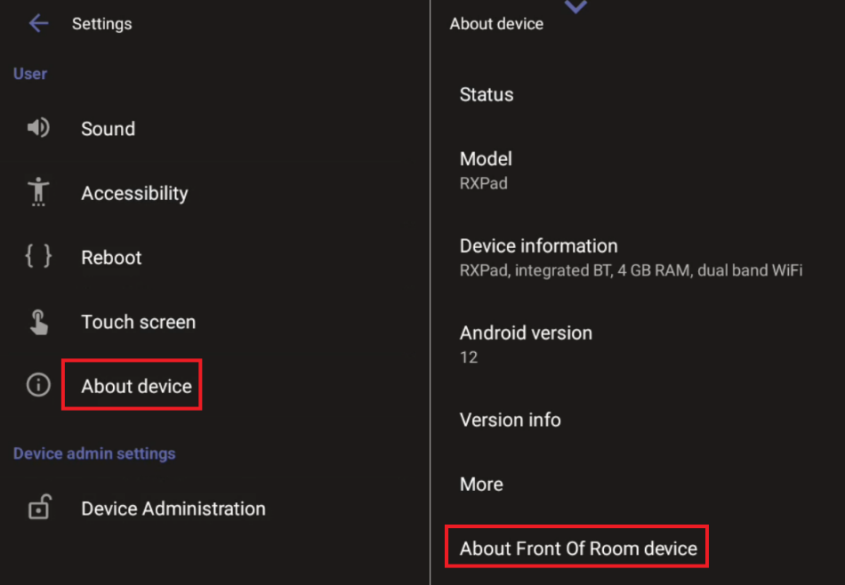Click the Accessibility person icon
The image size is (845, 585).
pos(38,192)
